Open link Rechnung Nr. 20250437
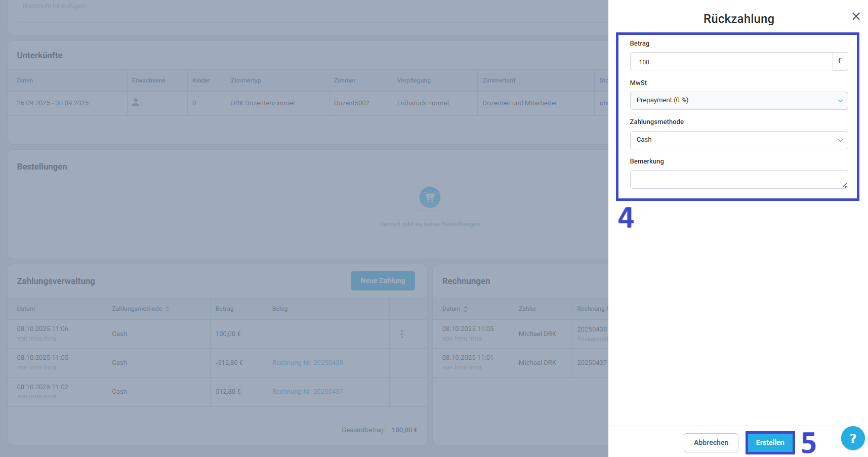The height and width of the screenshot is (457, 868). [308, 392]
